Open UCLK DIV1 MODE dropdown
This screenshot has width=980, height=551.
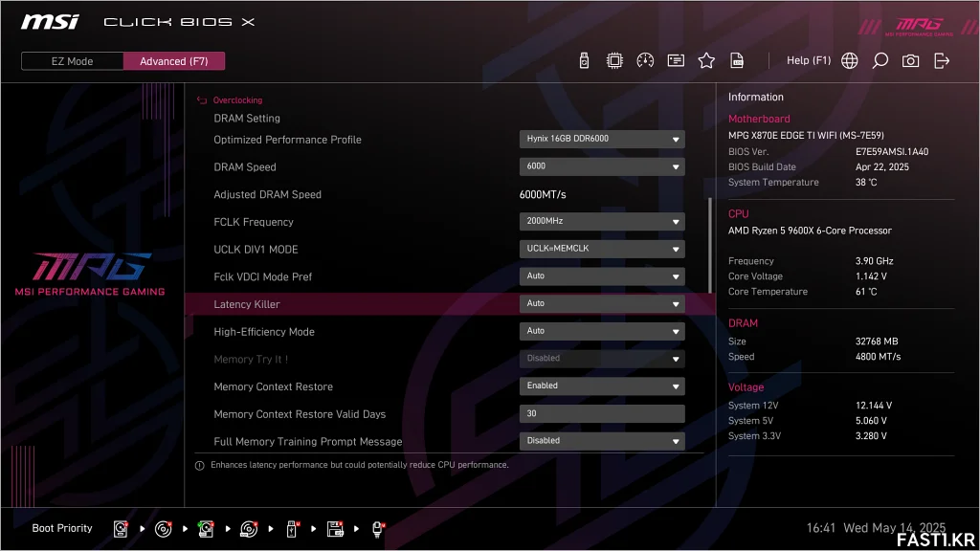602,249
